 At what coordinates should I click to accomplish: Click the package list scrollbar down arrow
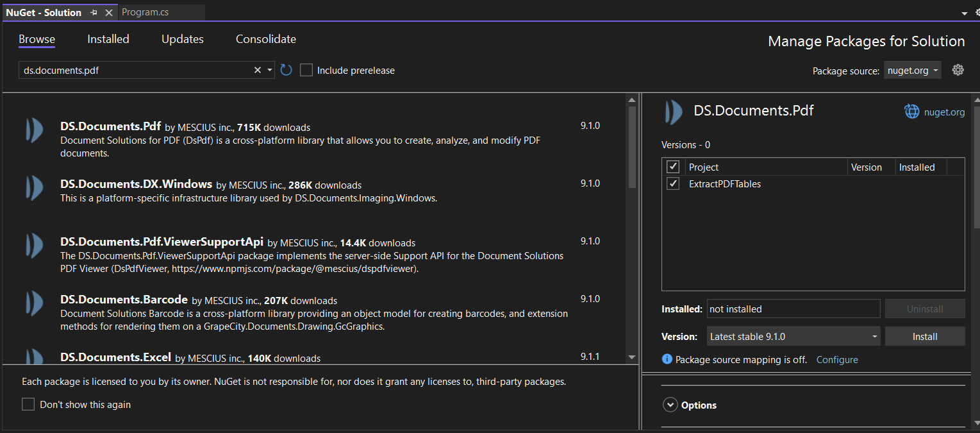[x=632, y=357]
